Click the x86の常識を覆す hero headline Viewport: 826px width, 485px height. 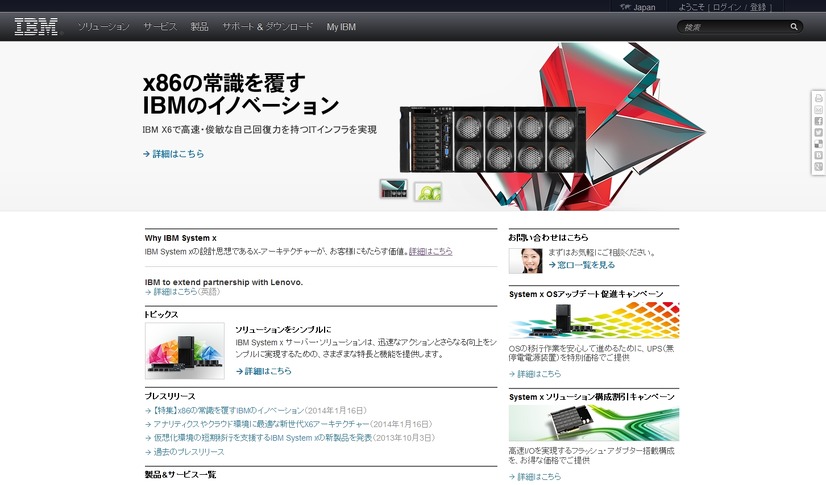pyautogui.click(x=224, y=83)
